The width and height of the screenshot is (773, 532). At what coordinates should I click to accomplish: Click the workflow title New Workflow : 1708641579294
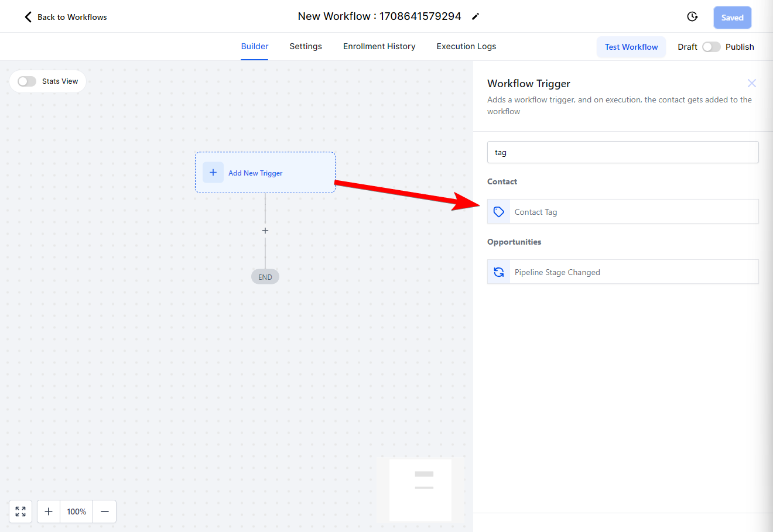click(379, 16)
